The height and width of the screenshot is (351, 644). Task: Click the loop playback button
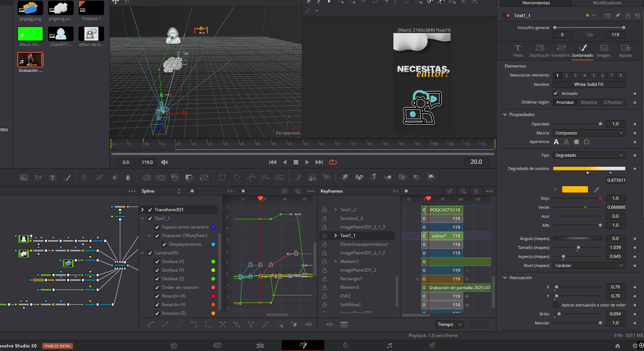(x=333, y=162)
